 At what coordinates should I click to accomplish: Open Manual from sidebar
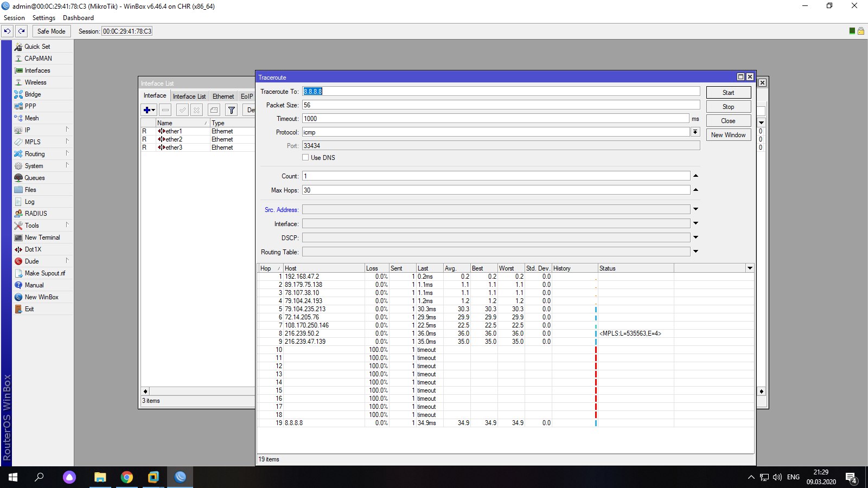(x=34, y=285)
